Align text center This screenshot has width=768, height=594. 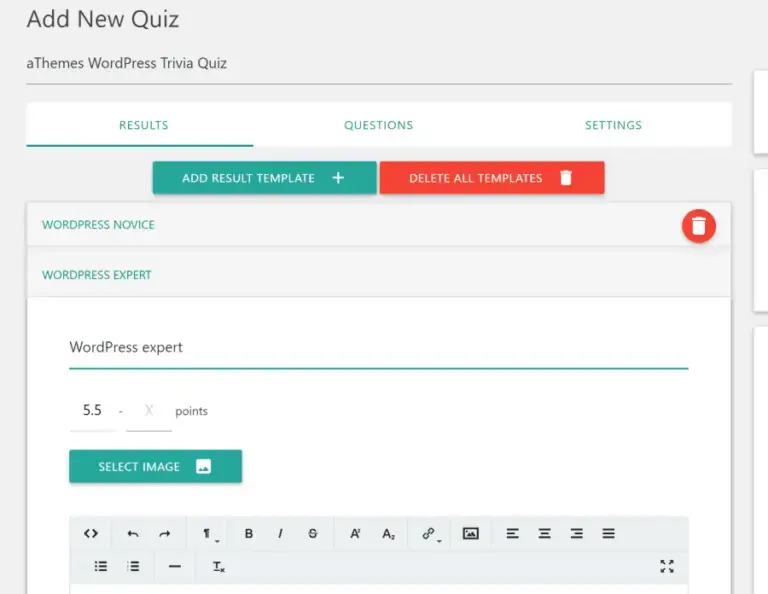(x=544, y=534)
